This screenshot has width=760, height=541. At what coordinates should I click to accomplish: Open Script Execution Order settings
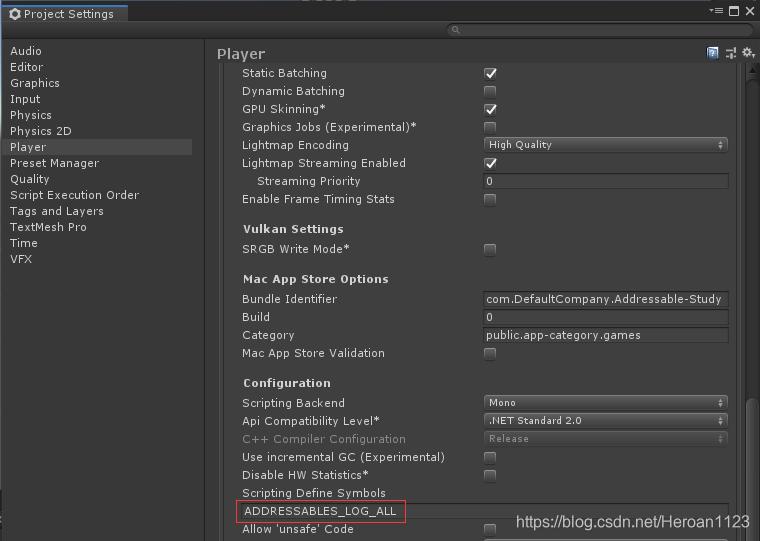tap(75, 195)
